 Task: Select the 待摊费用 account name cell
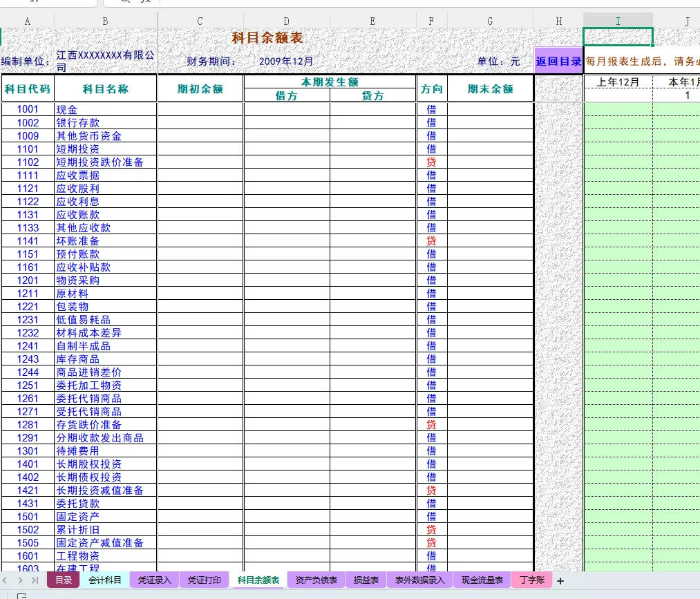tap(105, 451)
